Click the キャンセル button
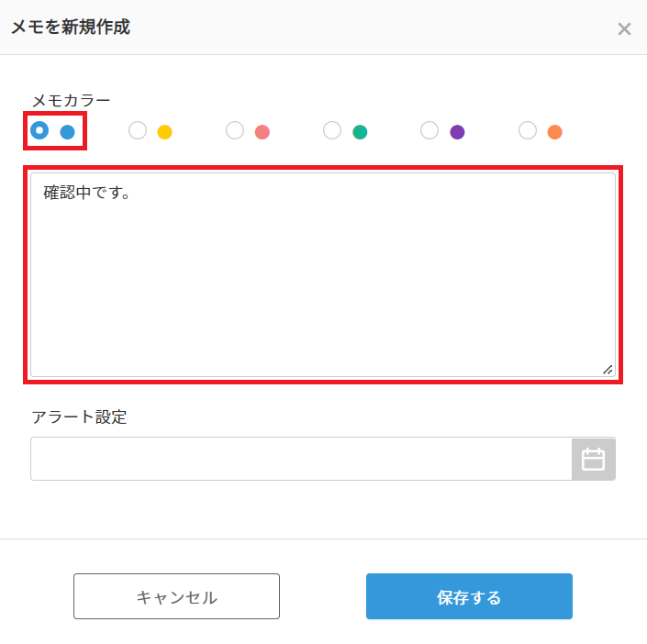Screen dimensions: 647x644 click(x=176, y=596)
